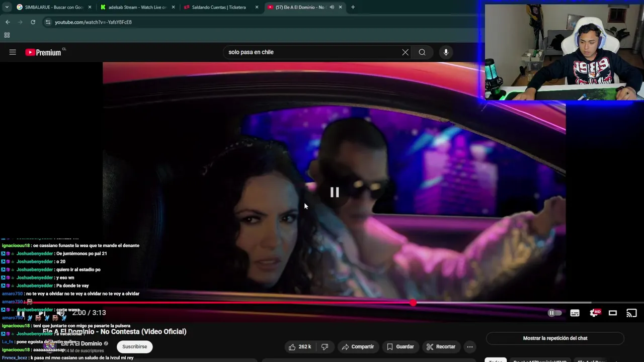Open the more actions three-dot menu

coord(469,347)
